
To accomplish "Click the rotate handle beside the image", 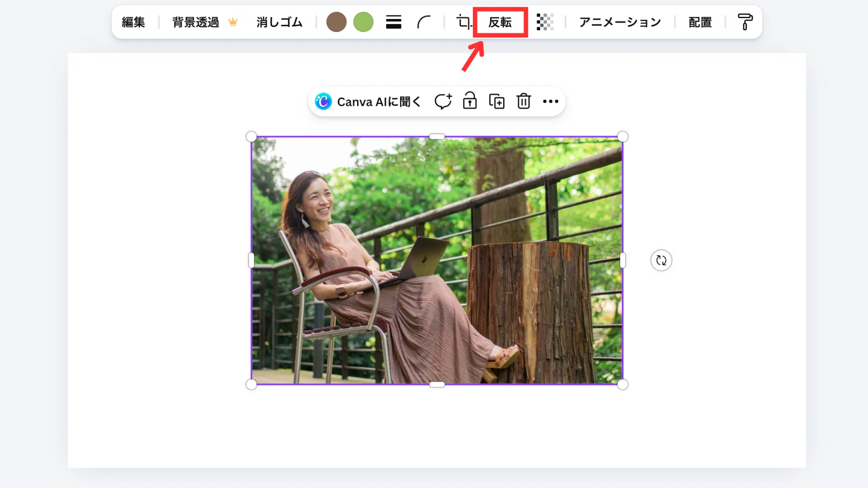I will (x=661, y=260).
